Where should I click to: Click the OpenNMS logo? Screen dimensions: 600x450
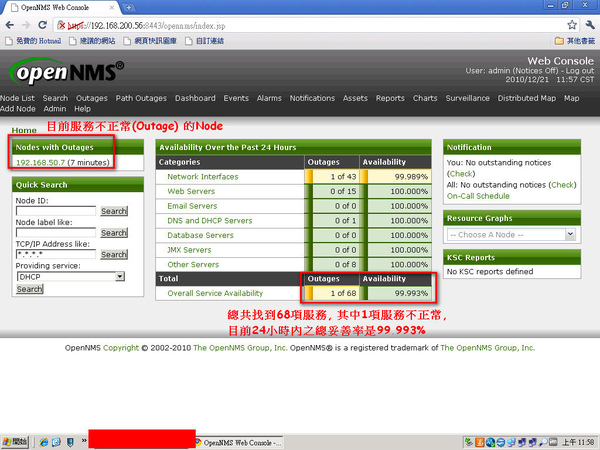pyautogui.click(x=67, y=72)
